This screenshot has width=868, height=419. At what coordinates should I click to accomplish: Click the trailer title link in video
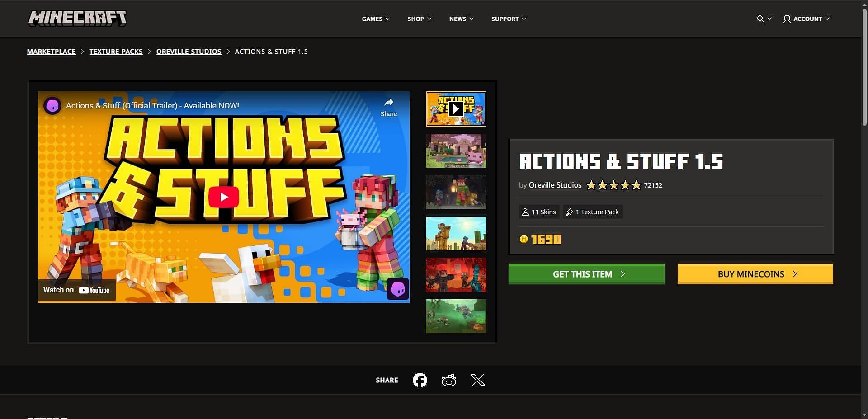tap(152, 106)
